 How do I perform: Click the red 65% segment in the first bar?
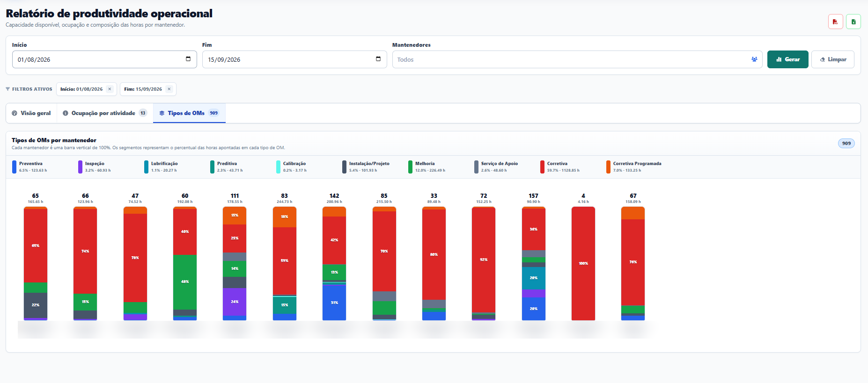coord(36,246)
